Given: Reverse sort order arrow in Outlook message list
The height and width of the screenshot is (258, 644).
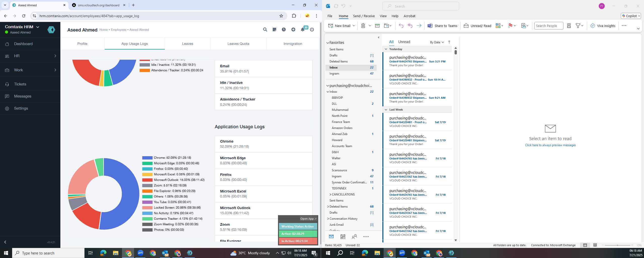Looking at the screenshot, I should [449, 42].
